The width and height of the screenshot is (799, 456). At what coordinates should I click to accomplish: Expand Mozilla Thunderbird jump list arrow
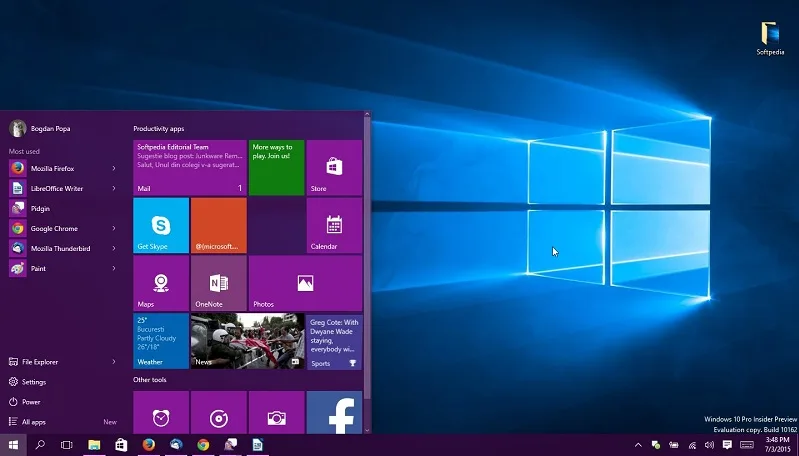(114, 248)
